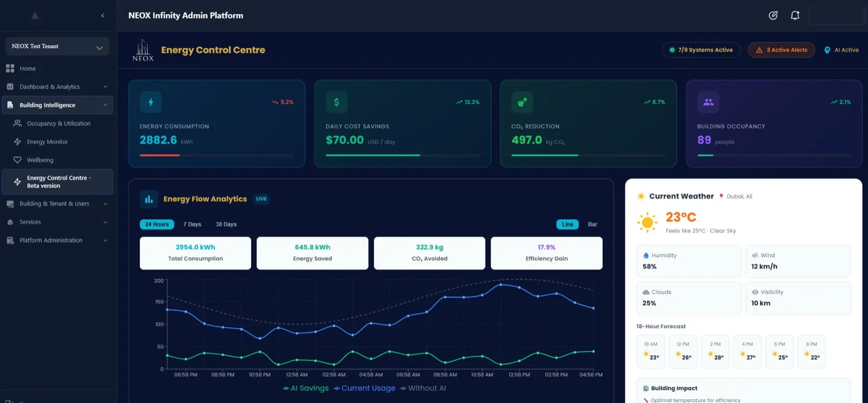Select the 7 Days time range tab

coord(192,224)
